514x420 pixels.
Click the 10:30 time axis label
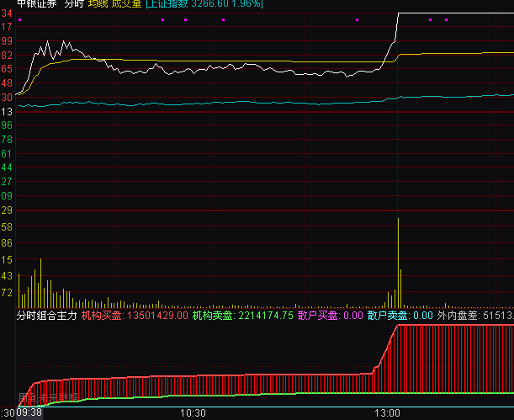pos(193,413)
